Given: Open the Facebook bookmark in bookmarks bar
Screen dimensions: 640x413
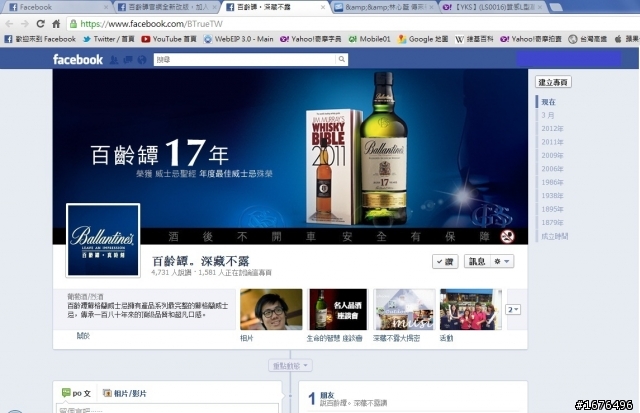Looking at the screenshot, I should click(x=40, y=39).
